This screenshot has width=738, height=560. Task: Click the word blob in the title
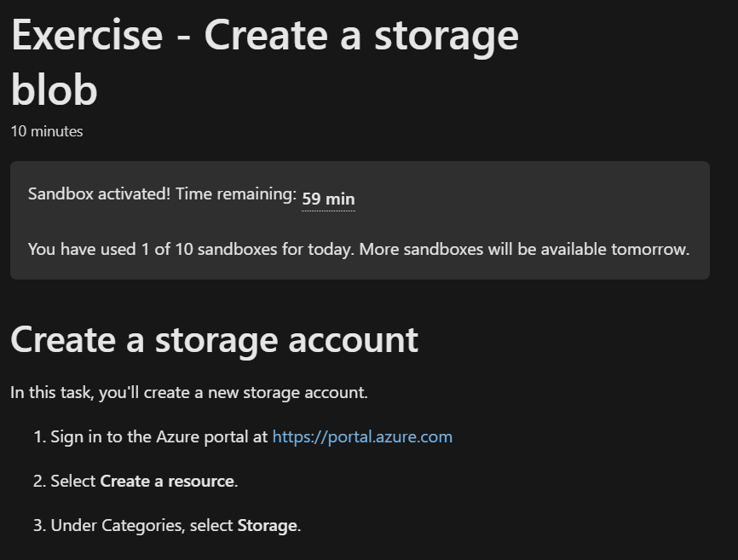point(54,89)
